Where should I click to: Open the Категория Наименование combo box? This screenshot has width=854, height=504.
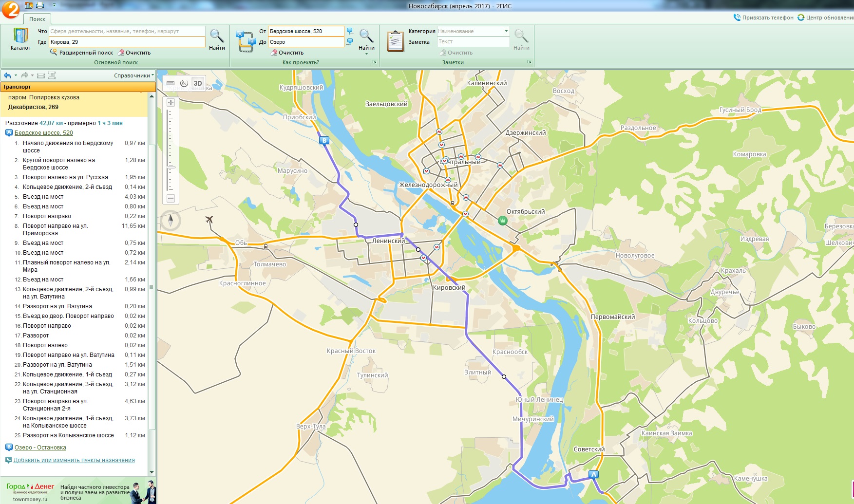(x=473, y=31)
